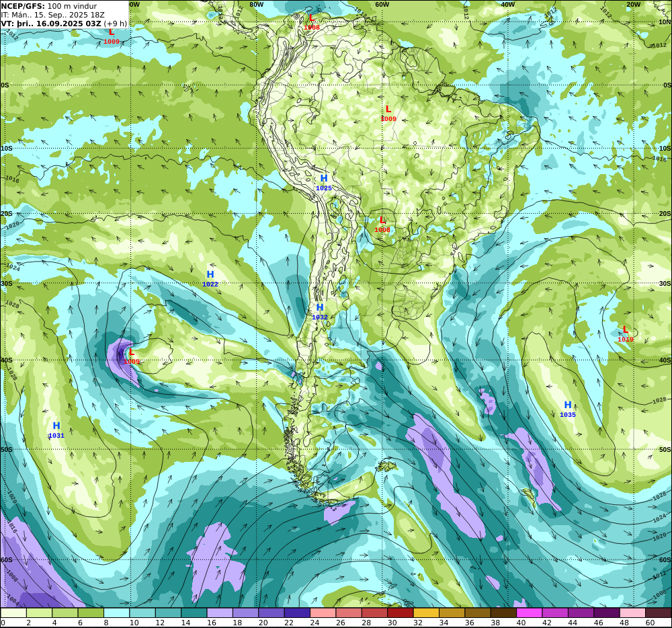The width and height of the screenshot is (672, 628).
Task: Click the H 1022 high pressure marker
Action: coord(210,278)
